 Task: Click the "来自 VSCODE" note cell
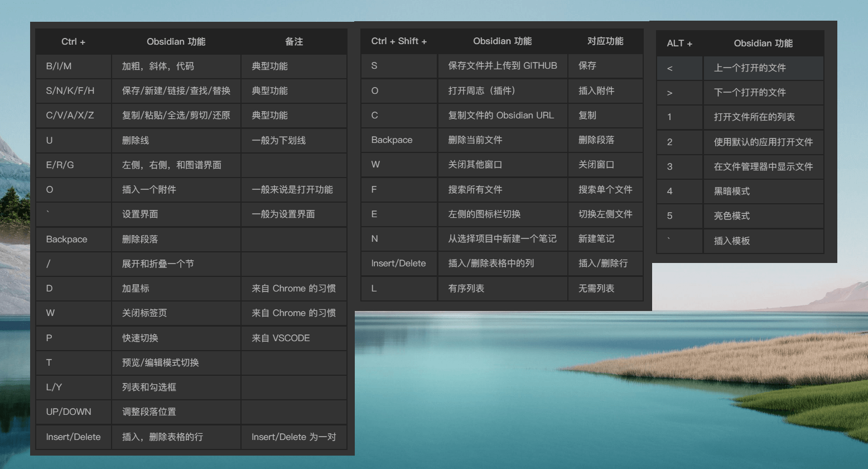pyautogui.click(x=281, y=338)
